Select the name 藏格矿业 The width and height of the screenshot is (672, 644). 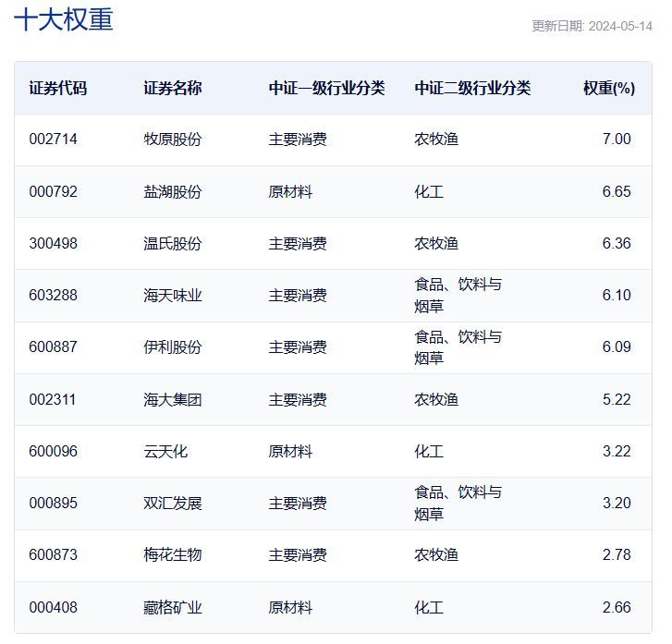coord(172,607)
